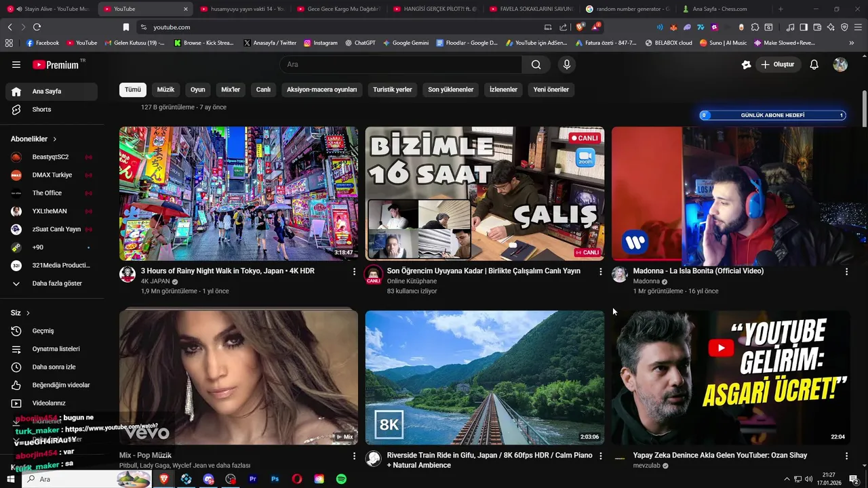Open ChatGPT bookmark in bookmarks bar
This screenshot has height=488, width=868.
click(x=360, y=43)
